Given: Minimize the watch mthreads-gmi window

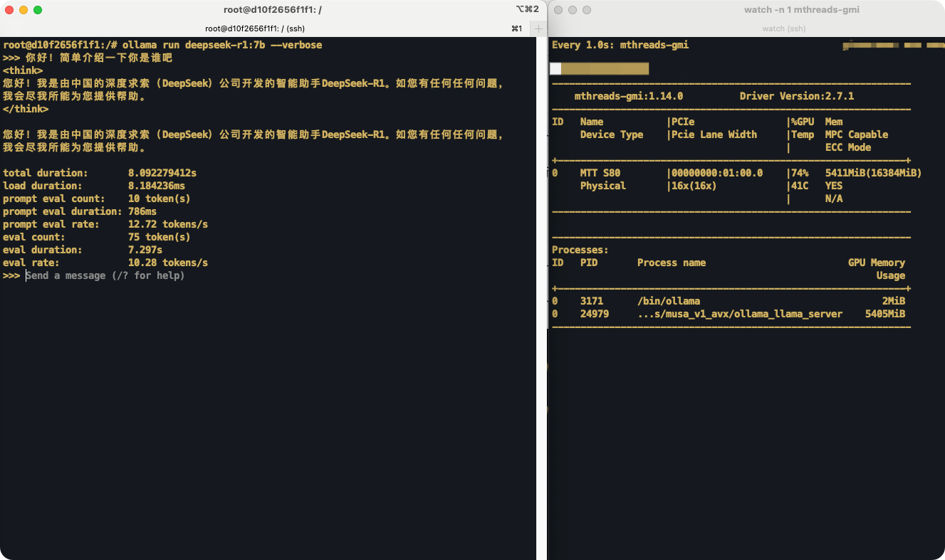Looking at the screenshot, I should tap(573, 10).
